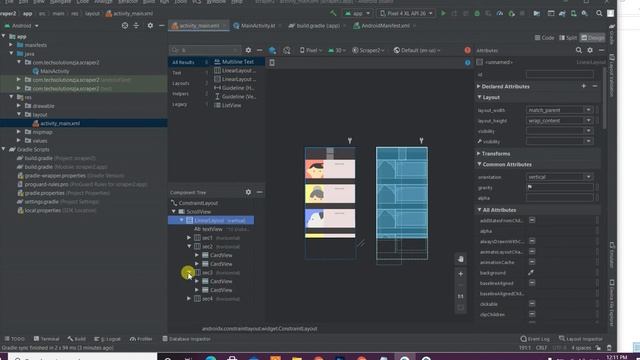Add a declared attribute with plus icon
The image size is (640, 360).
(584, 86)
